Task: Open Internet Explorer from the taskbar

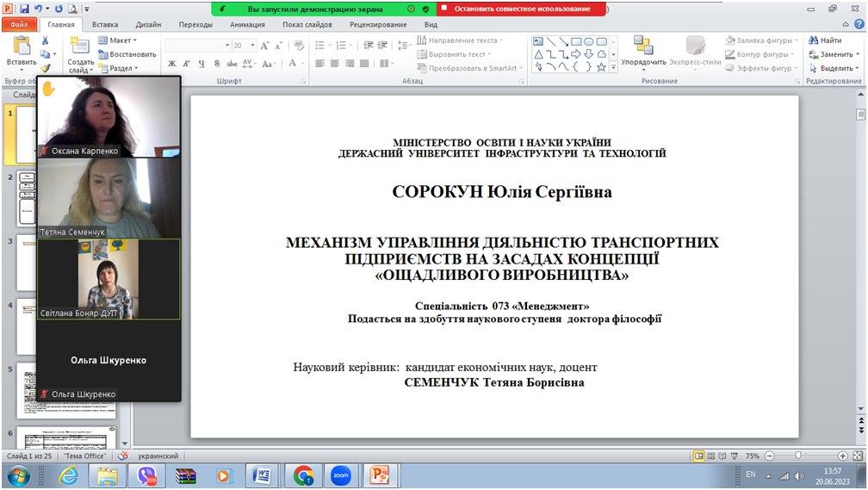Action: tap(69, 475)
